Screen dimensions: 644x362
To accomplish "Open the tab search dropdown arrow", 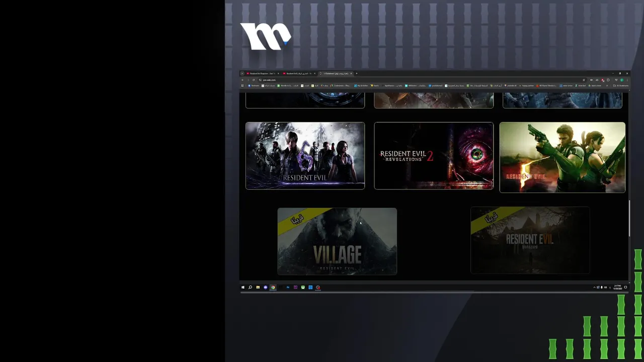I will pyautogui.click(x=242, y=73).
